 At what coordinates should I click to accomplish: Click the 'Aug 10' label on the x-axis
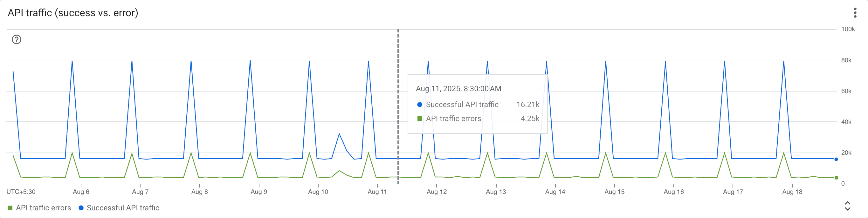click(x=318, y=192)
